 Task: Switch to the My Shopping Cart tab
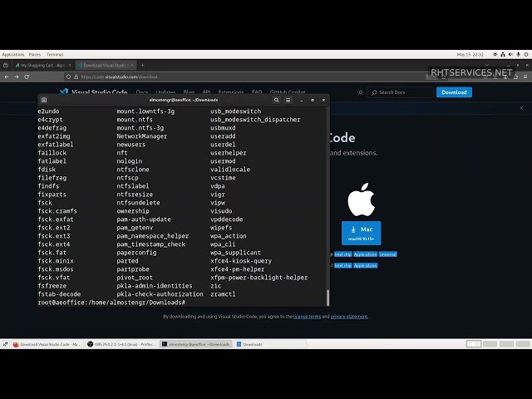(42, 65)
